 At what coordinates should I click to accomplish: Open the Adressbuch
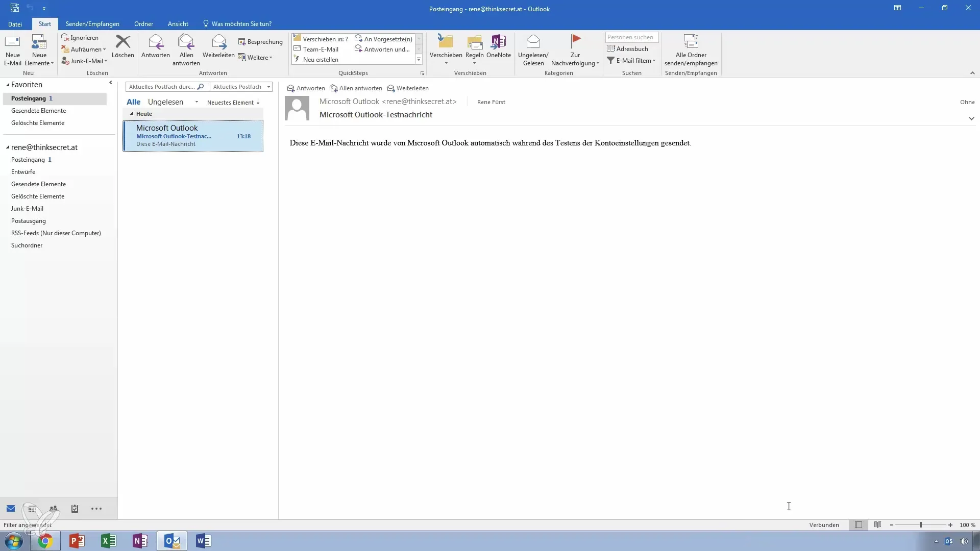[x=627, y=49]
